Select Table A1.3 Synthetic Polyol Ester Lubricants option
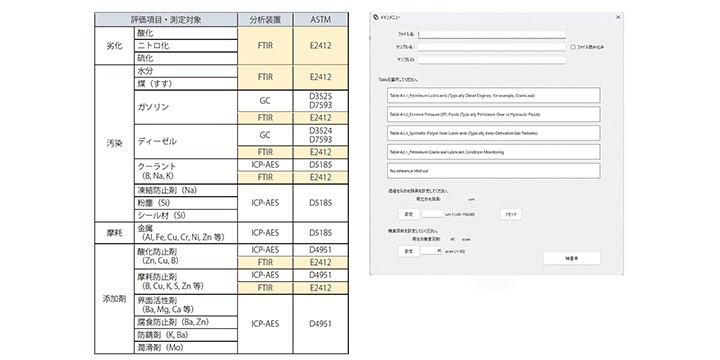The image size is (720, 360). click(x=494, y=133)
